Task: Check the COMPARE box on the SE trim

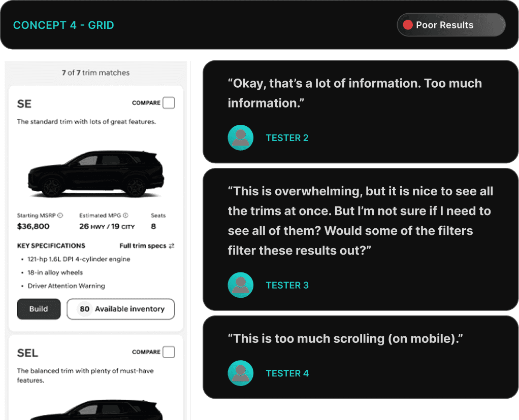Action: click(x=169, y=103)
